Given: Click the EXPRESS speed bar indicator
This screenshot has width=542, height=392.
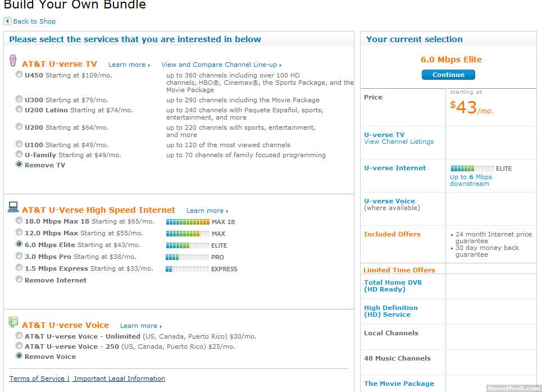Looking at the screenshot, I should pyautogui.click(x=188, y=269).
